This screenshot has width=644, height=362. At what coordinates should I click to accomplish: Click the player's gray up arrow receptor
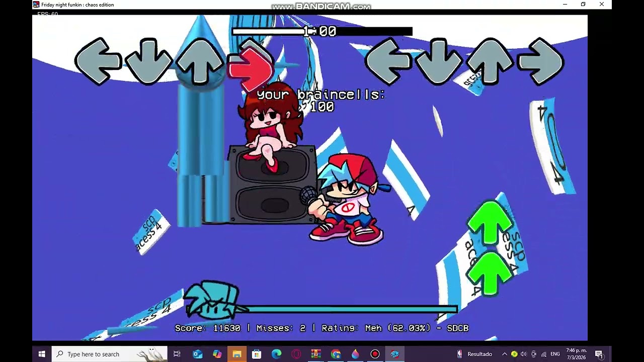pos(490,61)
